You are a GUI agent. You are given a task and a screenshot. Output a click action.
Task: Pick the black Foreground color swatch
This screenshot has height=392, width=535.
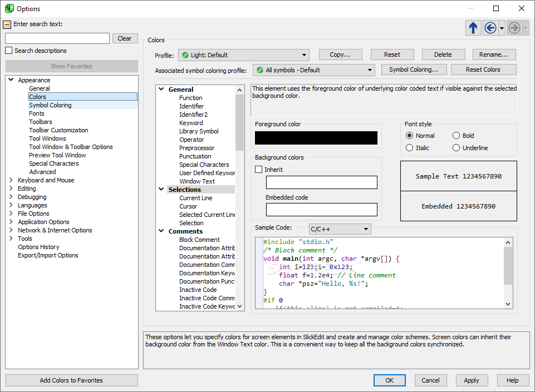(316, 138)
